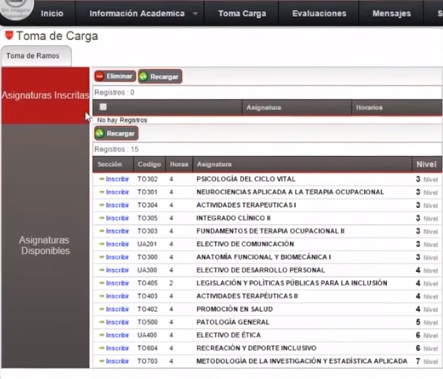443x379 pixels.
Task: Click Inscribir for ELECTIVO DE ÉTICA
Action: coord(117,335)
